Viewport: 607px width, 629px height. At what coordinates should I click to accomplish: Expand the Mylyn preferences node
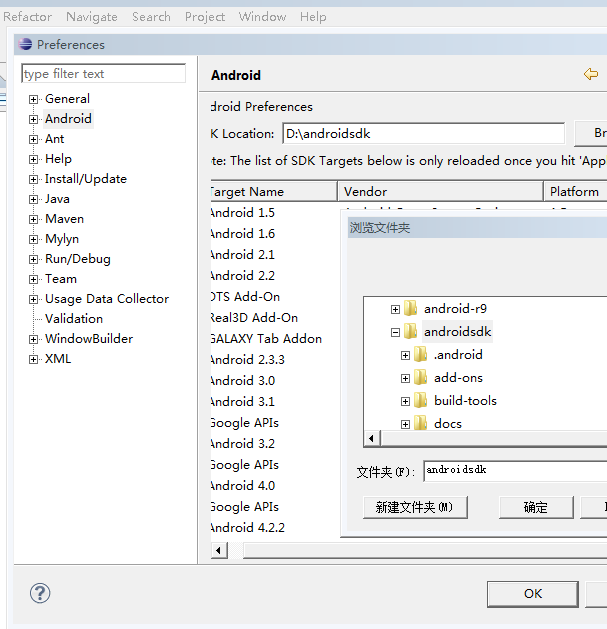(33, 239)
